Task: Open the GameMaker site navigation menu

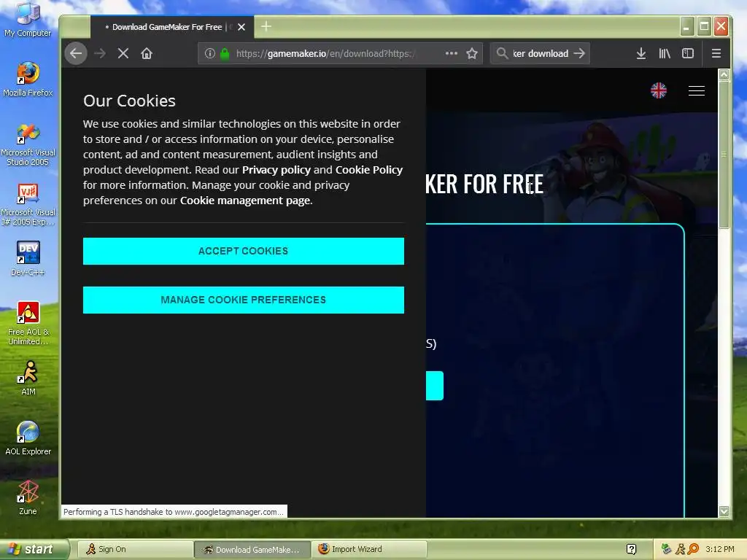Action: pyautogui.click(x=697, y=90)
